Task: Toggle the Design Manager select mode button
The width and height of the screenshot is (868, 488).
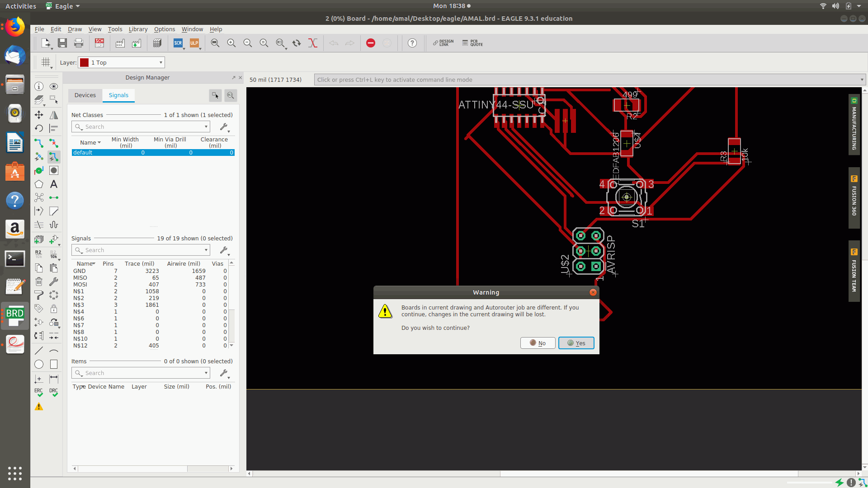Action: pos(215,95)
